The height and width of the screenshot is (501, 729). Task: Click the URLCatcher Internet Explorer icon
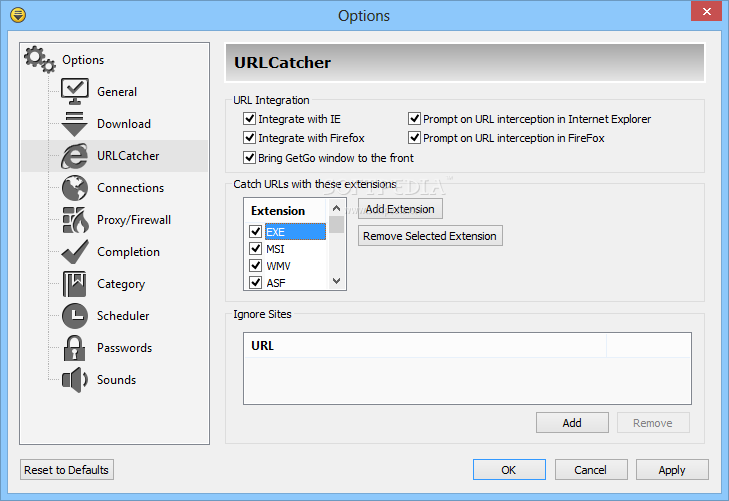pyautogui.click(x=74, y=156)
